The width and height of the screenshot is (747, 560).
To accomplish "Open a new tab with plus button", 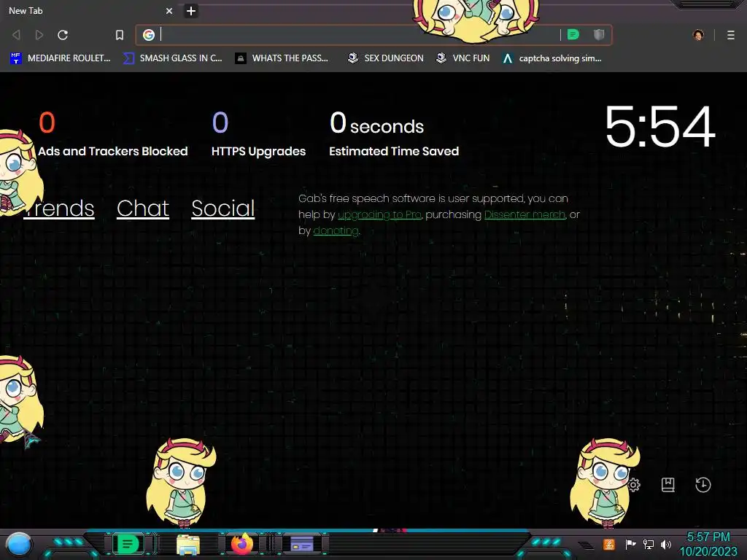I will 191,10.
